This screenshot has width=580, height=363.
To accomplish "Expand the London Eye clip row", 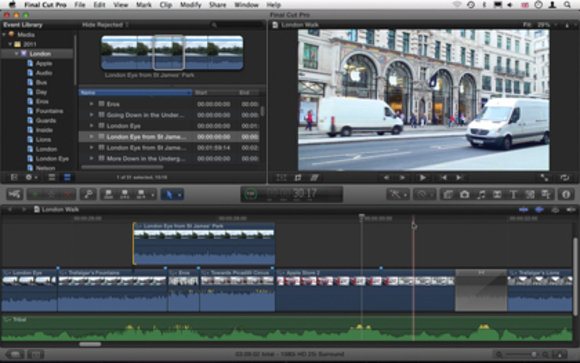I will click(91, 126).
